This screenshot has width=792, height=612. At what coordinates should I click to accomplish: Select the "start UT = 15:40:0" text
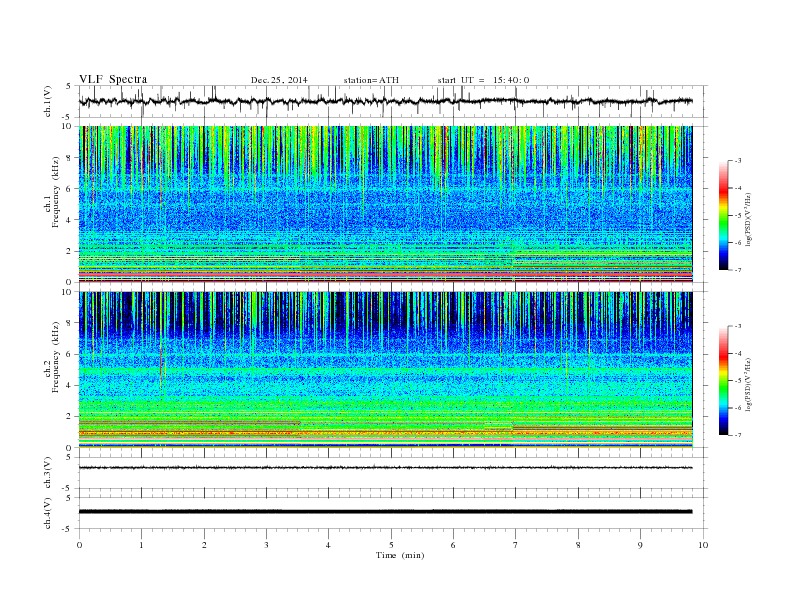pyautogui.click(x=483, y=80)
